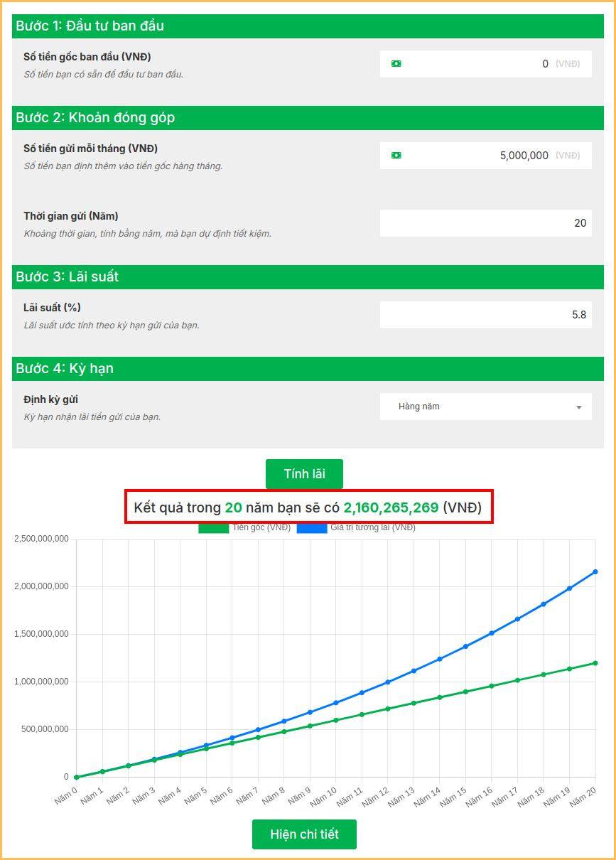The image size is (616, 860).
Task: Select the green data point at Năm 20
Action: tap(595, 663)
